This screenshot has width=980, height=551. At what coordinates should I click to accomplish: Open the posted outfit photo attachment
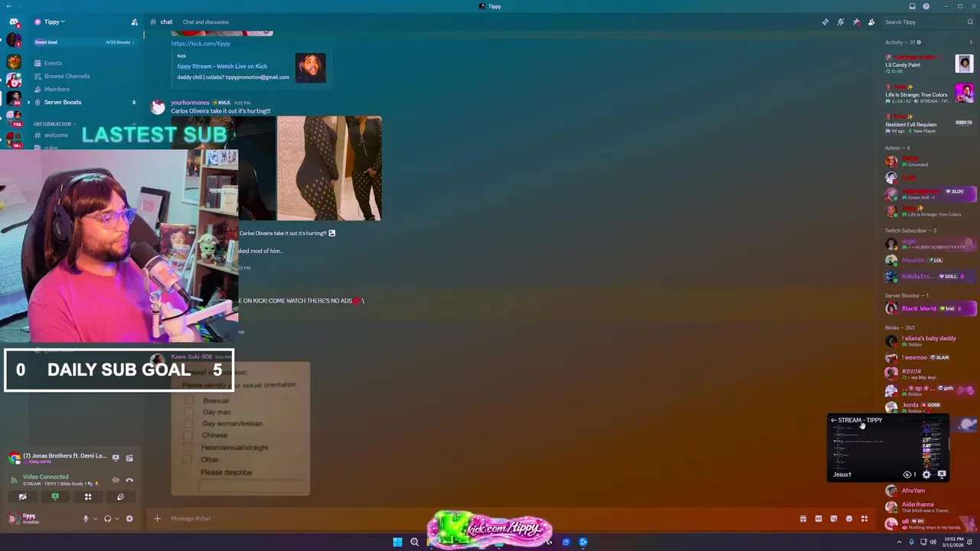(329, 168)
